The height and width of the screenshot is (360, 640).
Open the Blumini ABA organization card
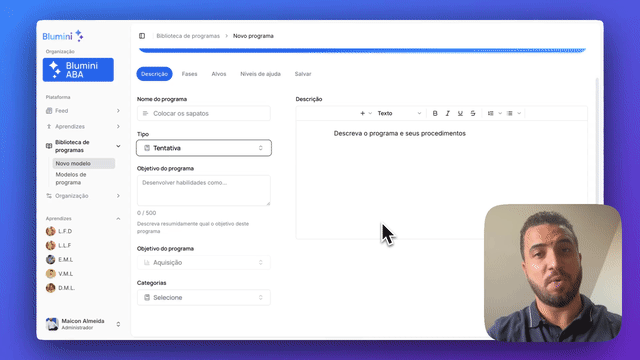click(78, 70)
